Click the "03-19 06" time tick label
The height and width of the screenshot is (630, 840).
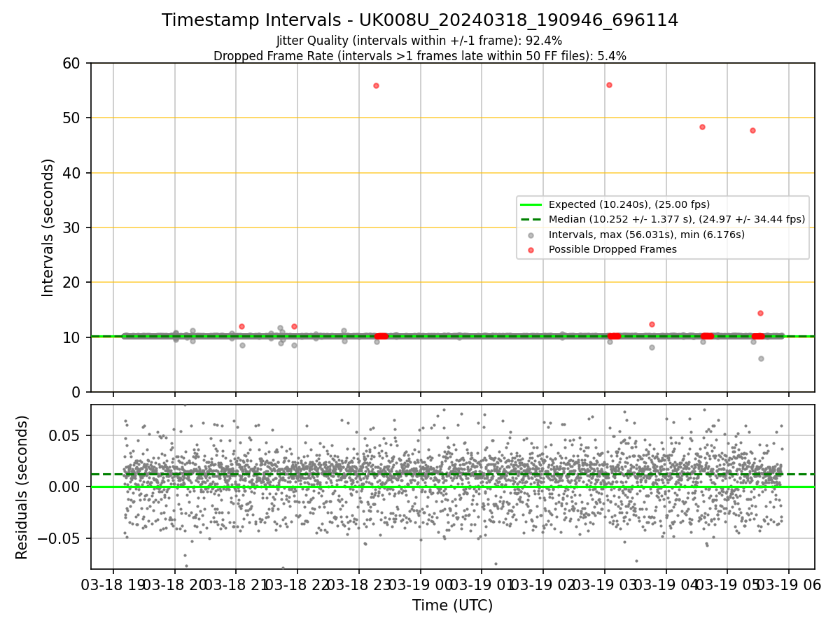(x=789, y=584)
